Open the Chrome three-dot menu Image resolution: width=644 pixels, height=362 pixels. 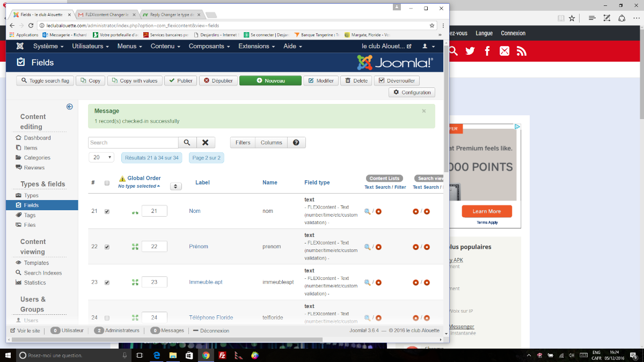point(443,25)
